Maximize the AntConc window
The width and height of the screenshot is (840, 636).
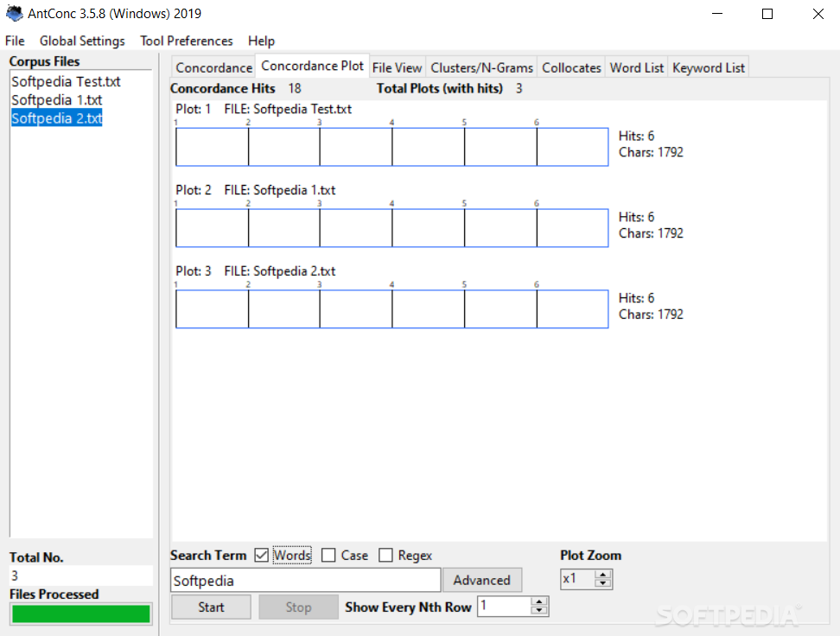(767, 14)
